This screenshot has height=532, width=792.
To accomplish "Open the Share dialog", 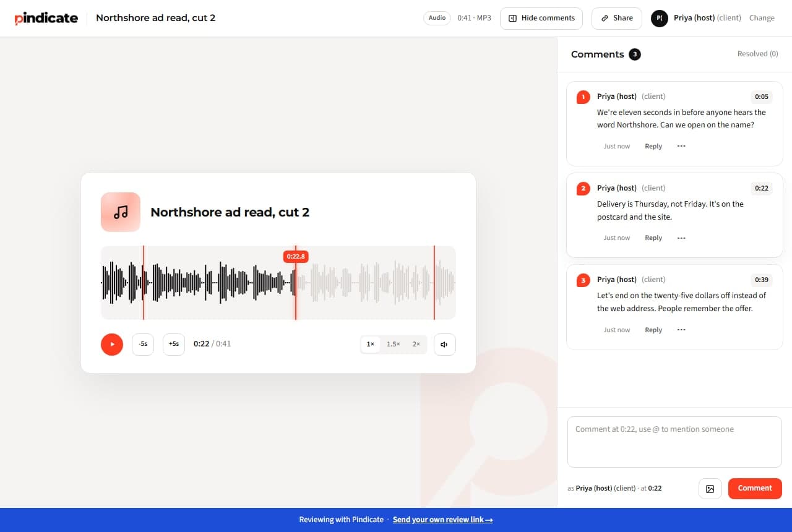I will [x=617, y=18].
